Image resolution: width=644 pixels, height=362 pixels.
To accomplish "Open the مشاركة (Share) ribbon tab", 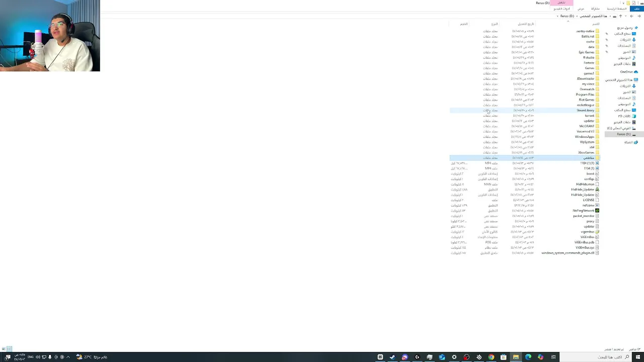I will click(595, 9).
